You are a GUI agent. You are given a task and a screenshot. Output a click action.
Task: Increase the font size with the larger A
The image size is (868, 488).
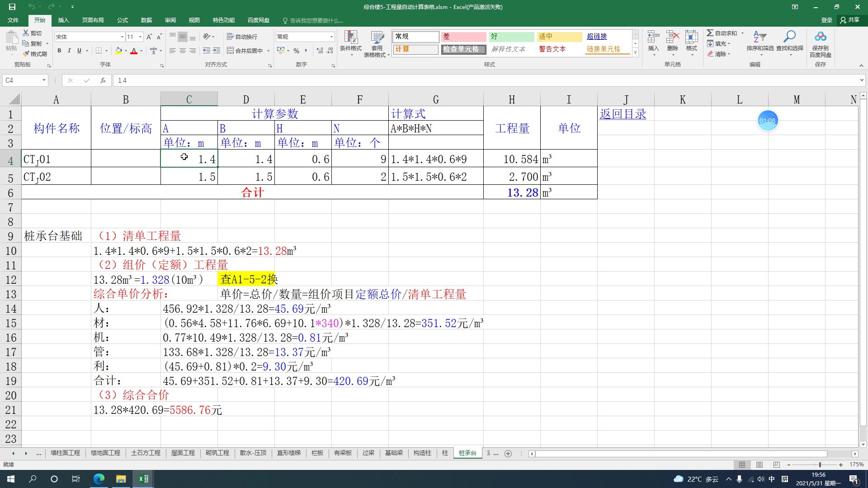point(149,37)
